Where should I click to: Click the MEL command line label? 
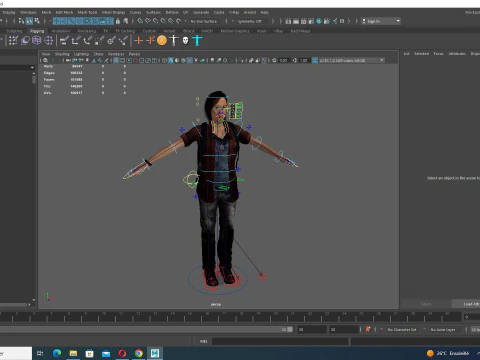[203, 341]
